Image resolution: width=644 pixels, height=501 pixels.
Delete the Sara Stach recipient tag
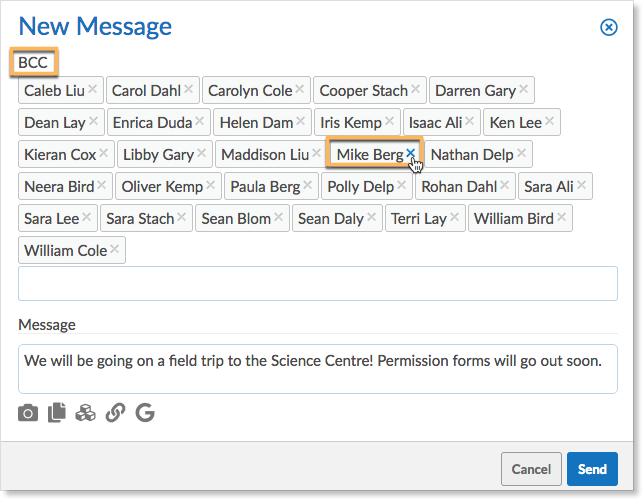coord(181,217)
